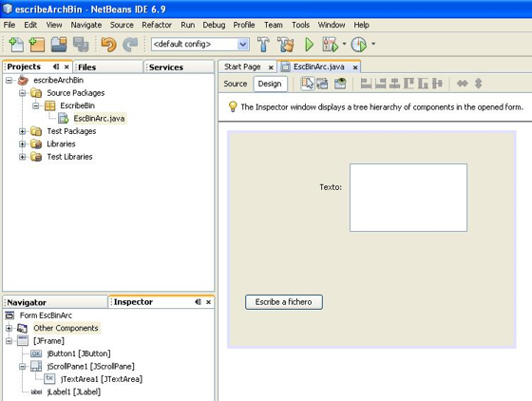
Task: Click Align Bottom in Row icon
Action: tap(423, 84)
